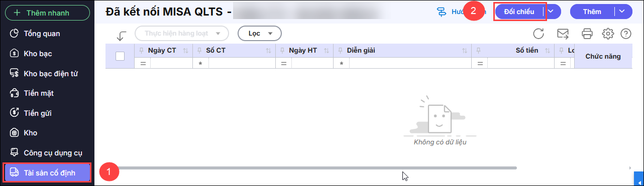The image size is (644, 186).
Task: Click the sort arrows on Diễn giải column
Action: (465, 51)
